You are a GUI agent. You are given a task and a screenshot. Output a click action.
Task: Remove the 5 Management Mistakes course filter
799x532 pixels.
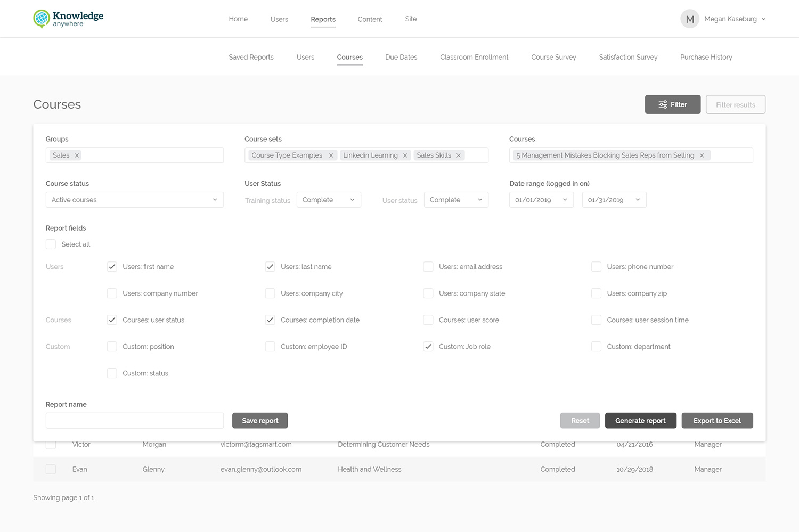(x=702, y=155)
